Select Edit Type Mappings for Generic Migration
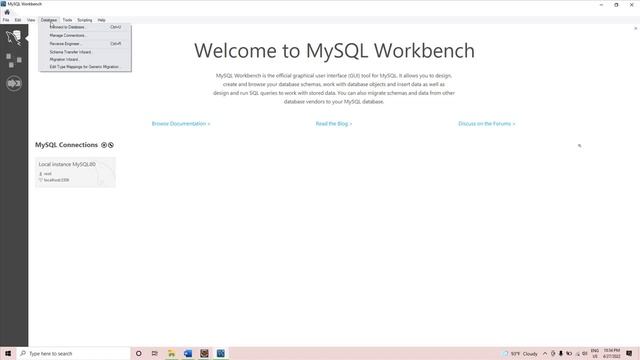Image resolution: width=640 pixels, height=360 pixels. (x=85, y=67)
